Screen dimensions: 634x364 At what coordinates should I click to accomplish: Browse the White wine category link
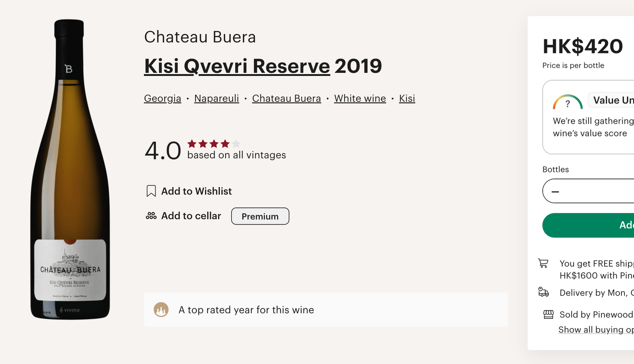pos(360,99)
